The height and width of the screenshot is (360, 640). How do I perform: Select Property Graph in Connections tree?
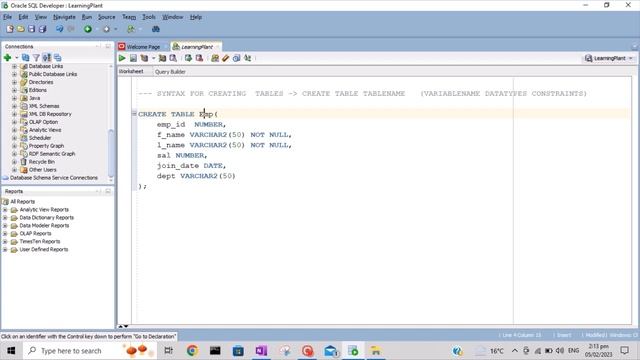pos(46,146)
